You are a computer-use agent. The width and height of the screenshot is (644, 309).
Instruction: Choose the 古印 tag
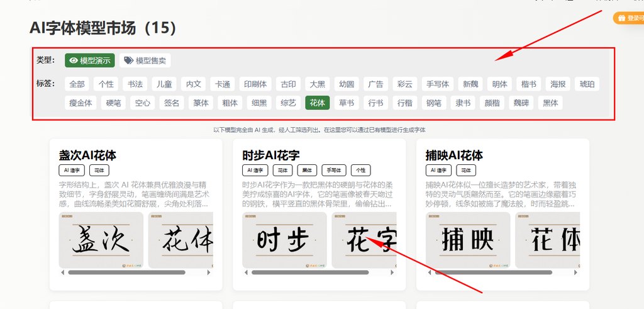click(288, 84)
